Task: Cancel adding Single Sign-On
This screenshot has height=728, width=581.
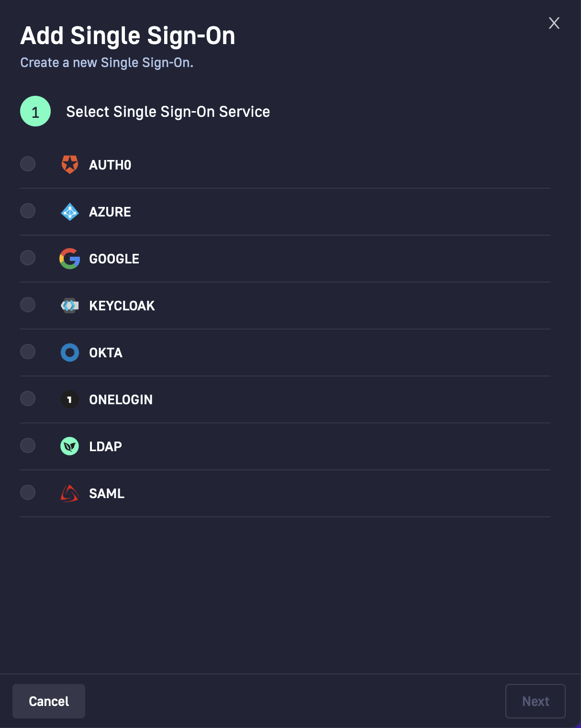Action: (x=49, y=701)
